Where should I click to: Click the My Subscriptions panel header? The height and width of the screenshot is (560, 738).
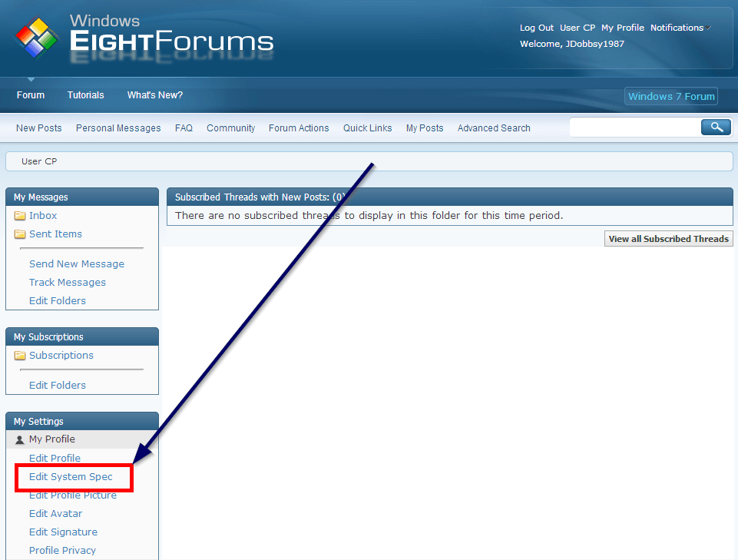tap(82, 336)
